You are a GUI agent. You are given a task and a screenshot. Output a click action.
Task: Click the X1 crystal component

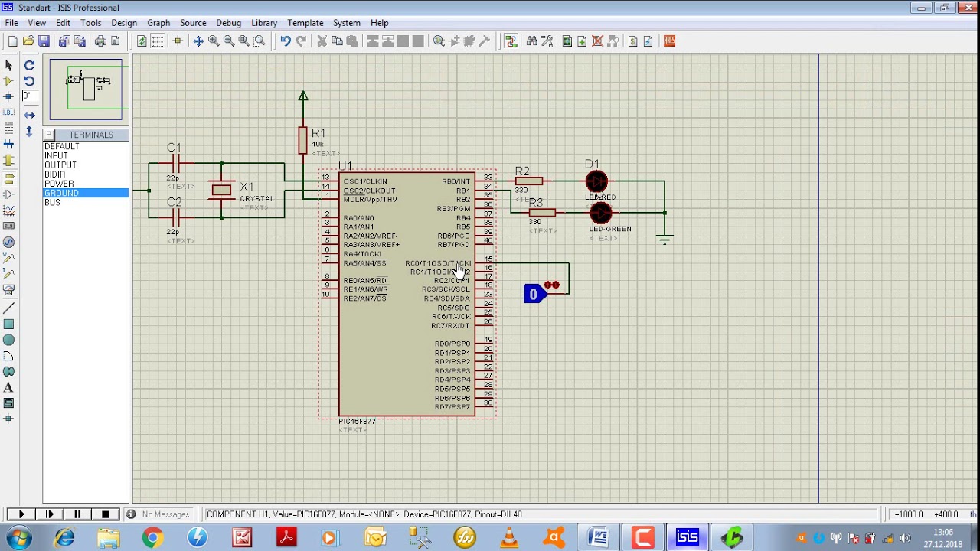221,190
